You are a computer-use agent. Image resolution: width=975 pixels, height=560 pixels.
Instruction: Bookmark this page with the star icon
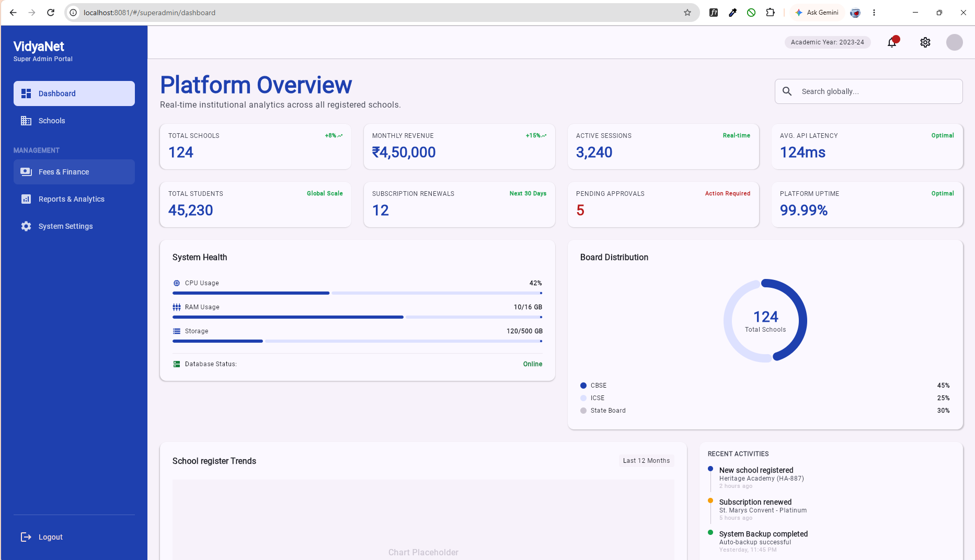(x=687, y=13)
